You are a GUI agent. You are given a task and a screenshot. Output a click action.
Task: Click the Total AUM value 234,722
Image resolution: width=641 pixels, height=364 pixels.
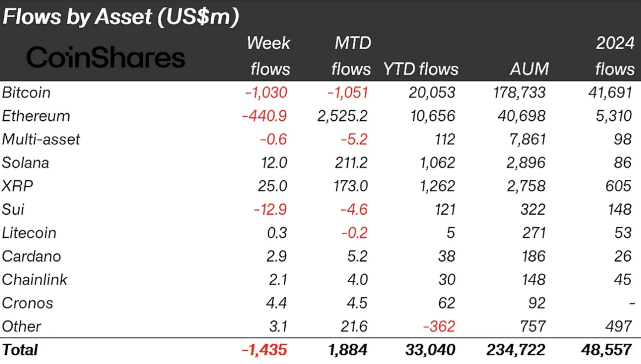516,350
